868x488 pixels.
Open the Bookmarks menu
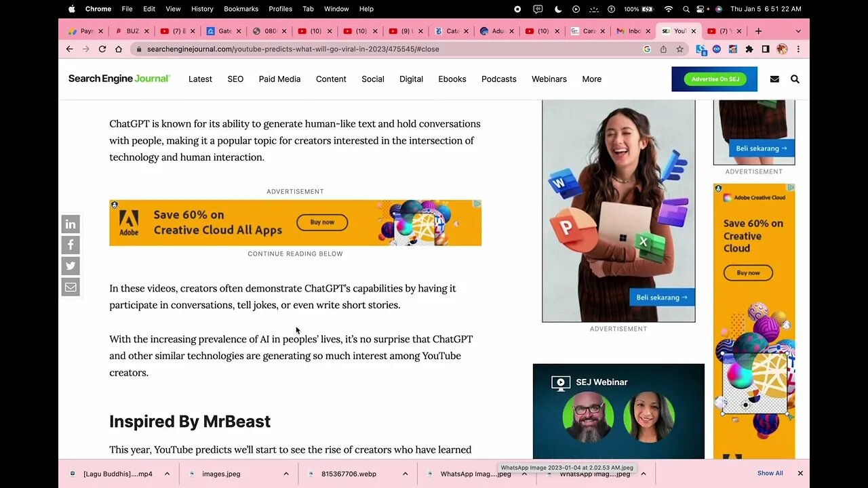coord(241,9)
